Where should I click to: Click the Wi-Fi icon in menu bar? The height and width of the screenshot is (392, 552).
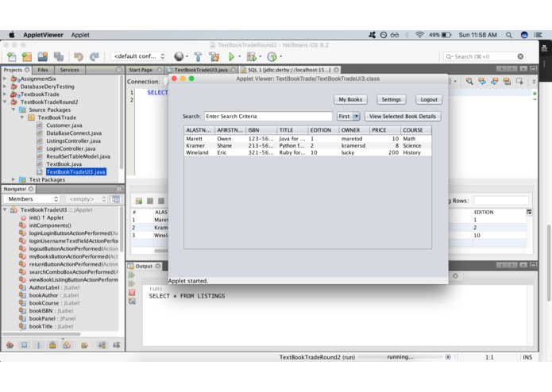pos(419,35)
